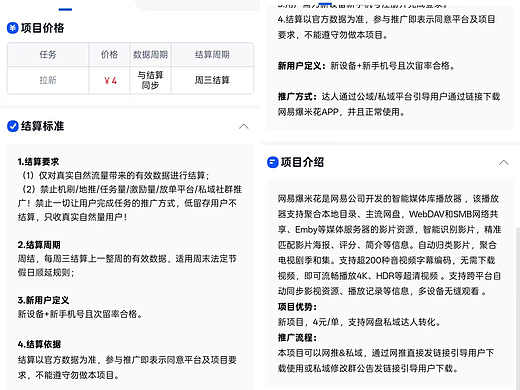The width and height of the screenshot is (520, 390).
Task: Click the checkmark icon beside 结算标准
Action: click(13, 126)
